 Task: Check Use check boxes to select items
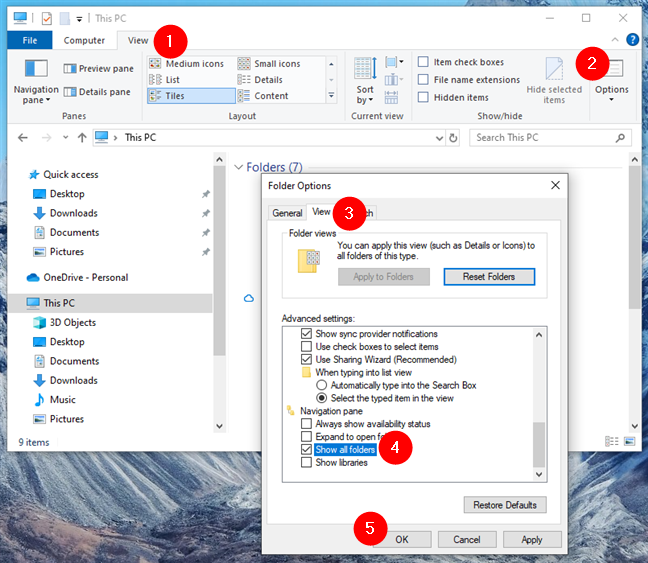point(306,346)
